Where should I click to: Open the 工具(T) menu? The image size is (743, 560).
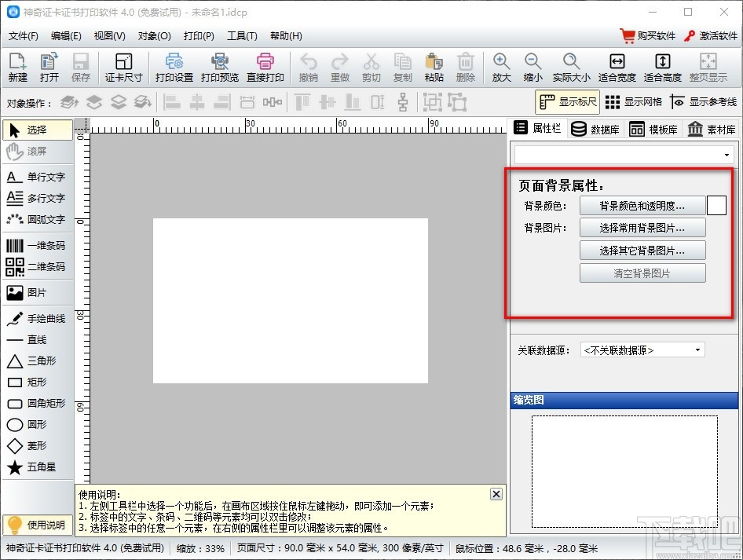[242, 36]
